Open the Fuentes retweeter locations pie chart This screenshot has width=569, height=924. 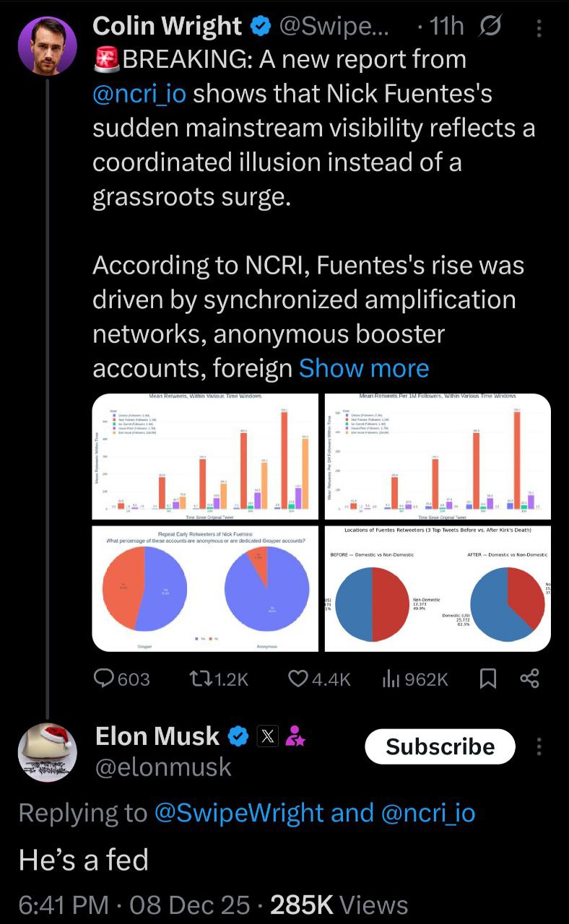438,588
